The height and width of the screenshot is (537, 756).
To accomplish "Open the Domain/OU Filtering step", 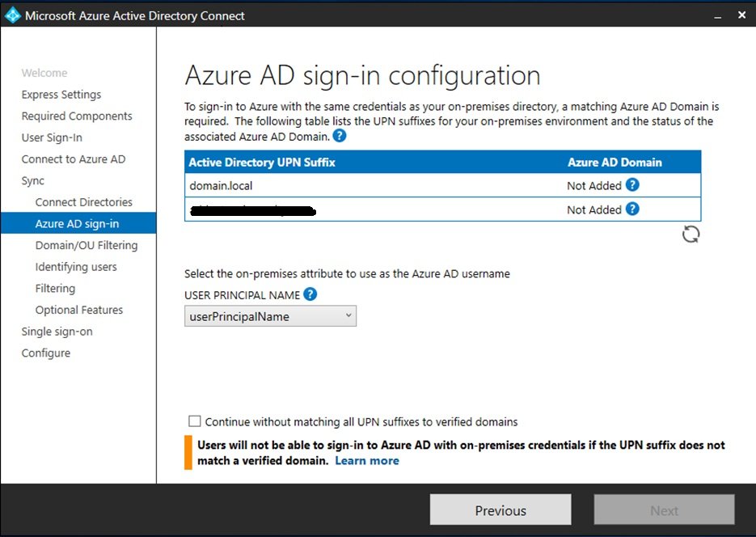I will [87, 245].
